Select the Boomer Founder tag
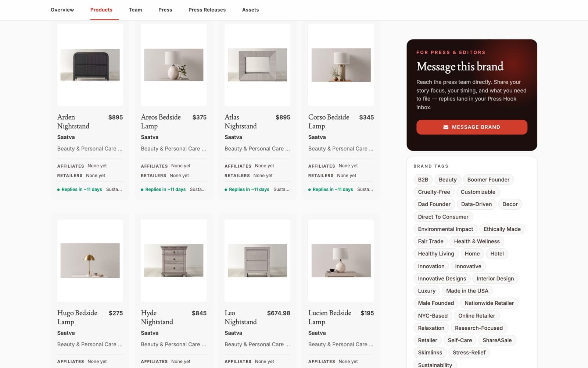The image size is (588, 368). [488, 180]
